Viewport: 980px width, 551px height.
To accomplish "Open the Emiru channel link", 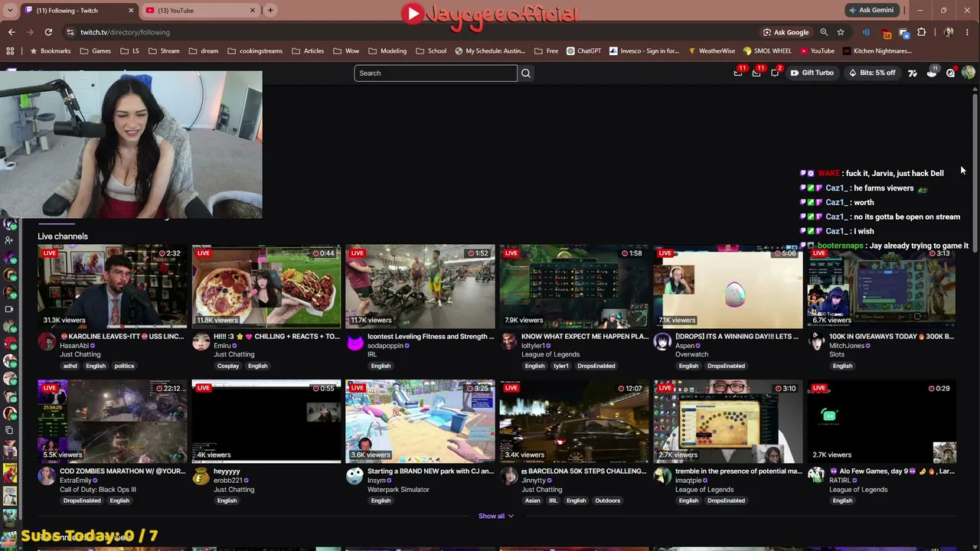I will tap(224, 346).
